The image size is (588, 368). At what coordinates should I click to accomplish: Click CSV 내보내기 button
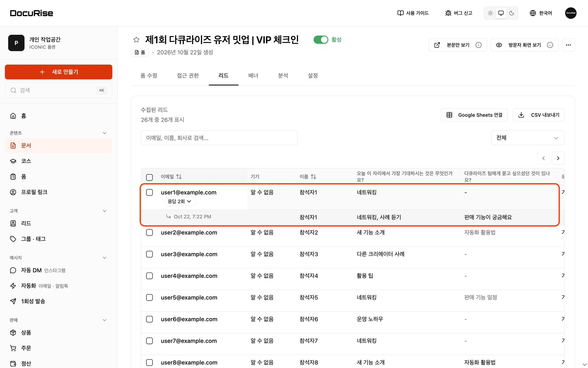pyautogui.click(x=539, y=115)
